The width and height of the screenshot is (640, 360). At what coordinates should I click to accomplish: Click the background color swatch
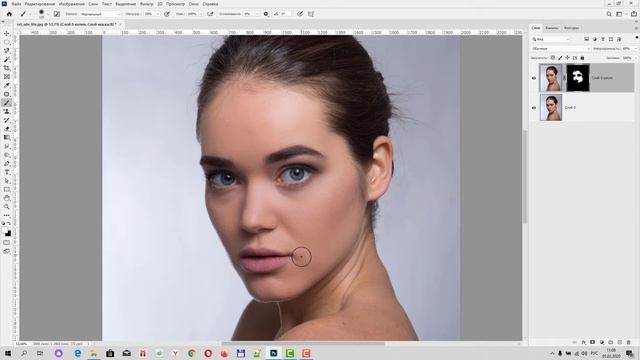tap(9, 234)
